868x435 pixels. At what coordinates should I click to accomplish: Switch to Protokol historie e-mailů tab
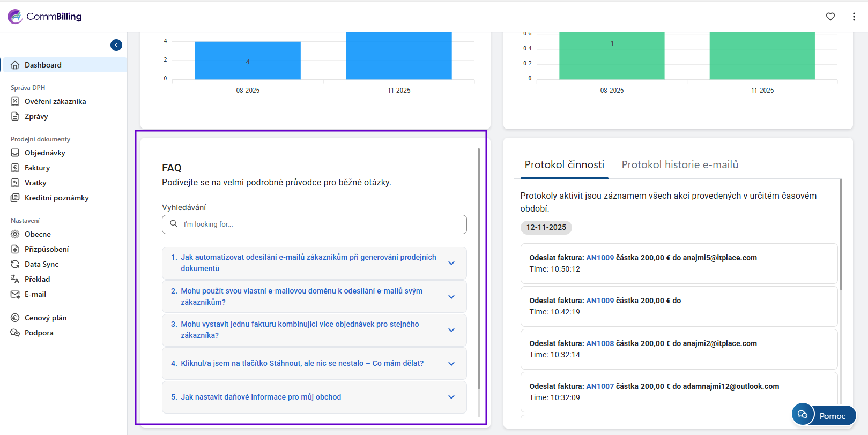(679, 165)
